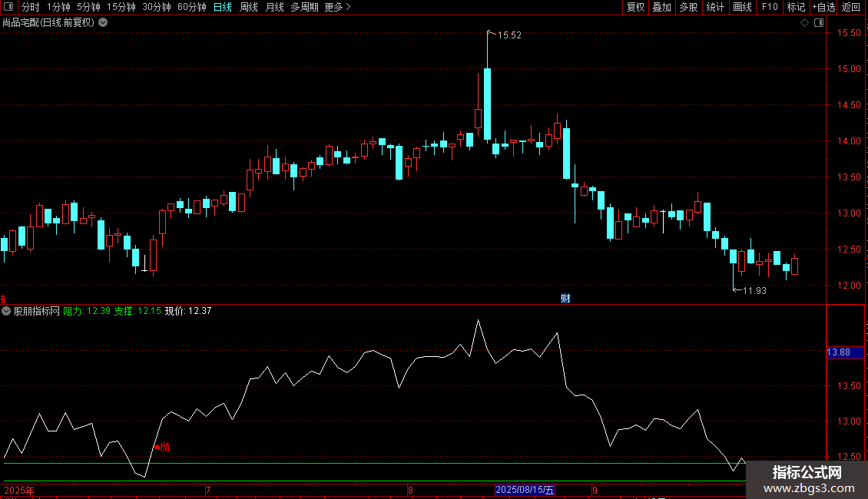Click the 标记 mark button

pos(796,7)
